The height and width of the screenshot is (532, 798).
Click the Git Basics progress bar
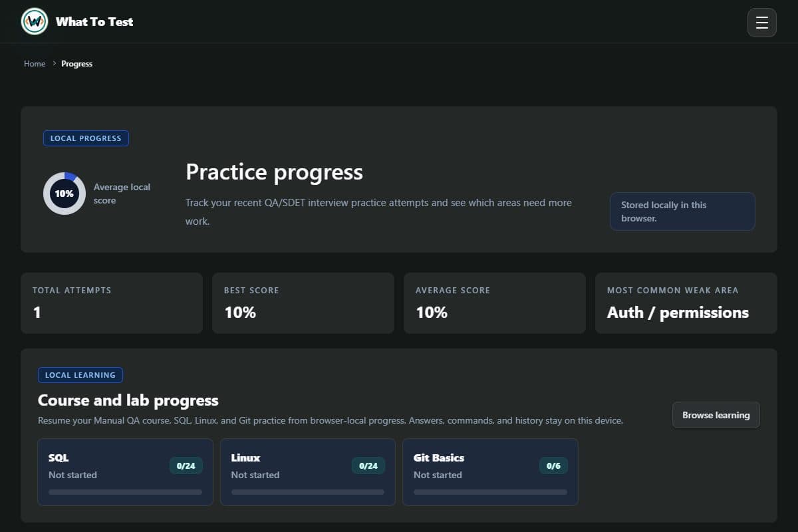(491, 492)
